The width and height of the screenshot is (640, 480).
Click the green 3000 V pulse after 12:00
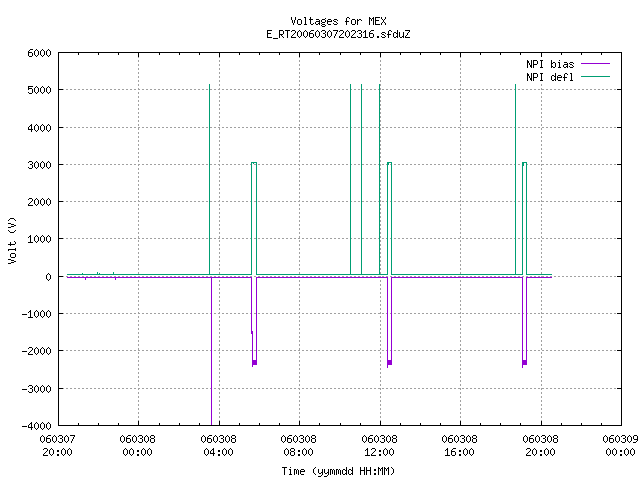[389, 218]
